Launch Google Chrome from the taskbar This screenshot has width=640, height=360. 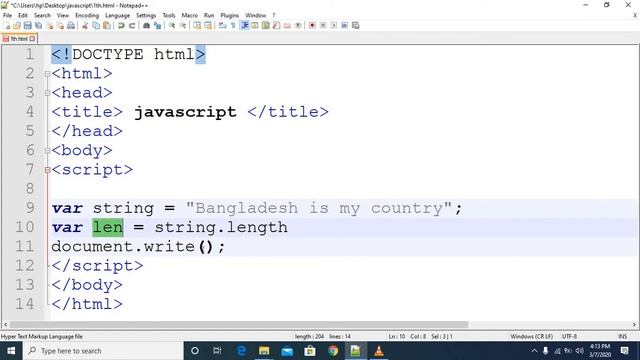pos(333,351)
